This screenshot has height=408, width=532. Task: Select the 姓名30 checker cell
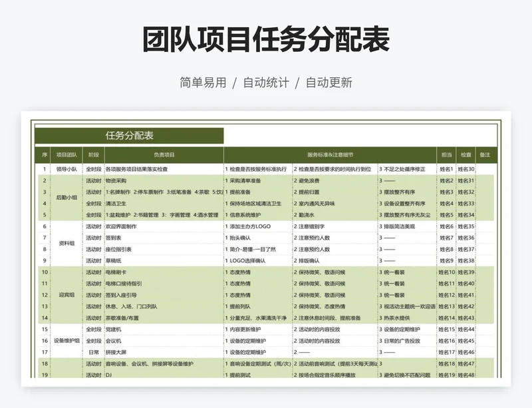coord(466,169)
